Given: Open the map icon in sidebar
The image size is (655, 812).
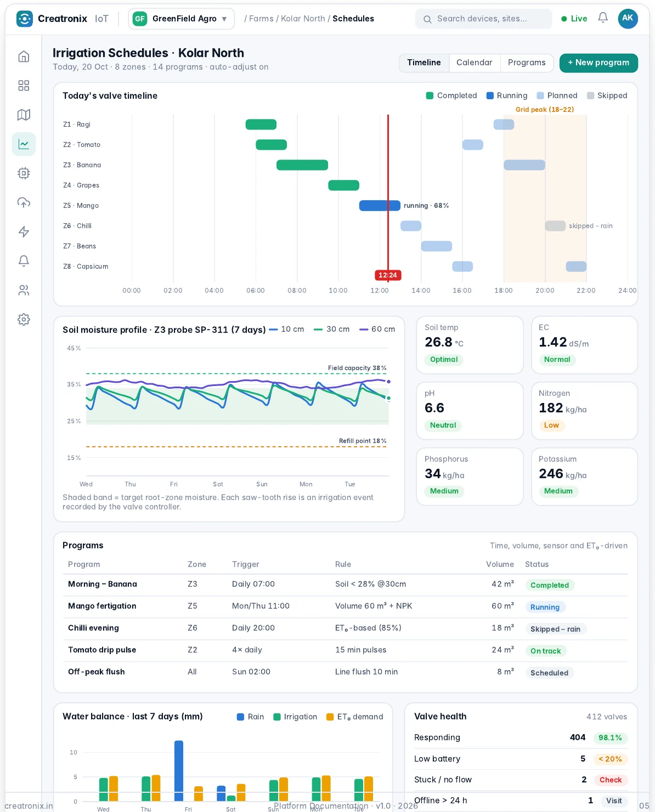Looking at the screenshot, I should (x=24, y=115).
